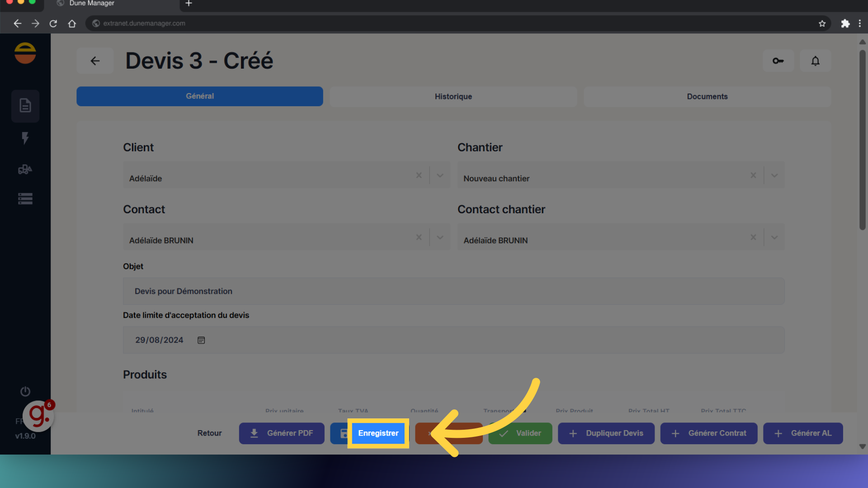This screenshot has height=488, width=868.
Task: Click the power logout icon
Action: [25, 391]
